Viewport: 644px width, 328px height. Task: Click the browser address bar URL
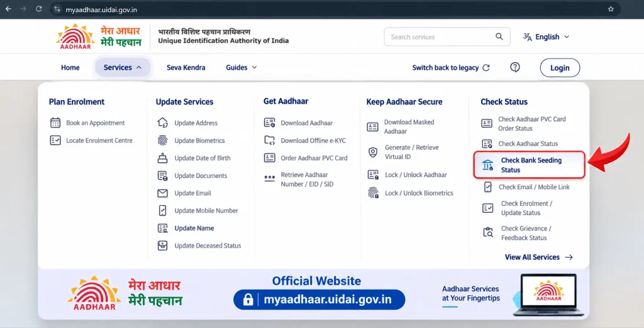(x=101, y=9)
